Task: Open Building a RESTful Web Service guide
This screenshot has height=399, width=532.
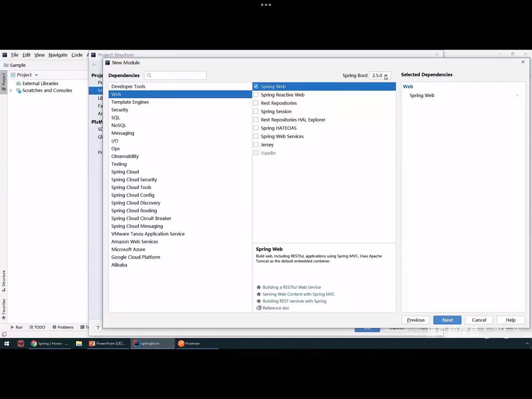Action: pos(291,287)
